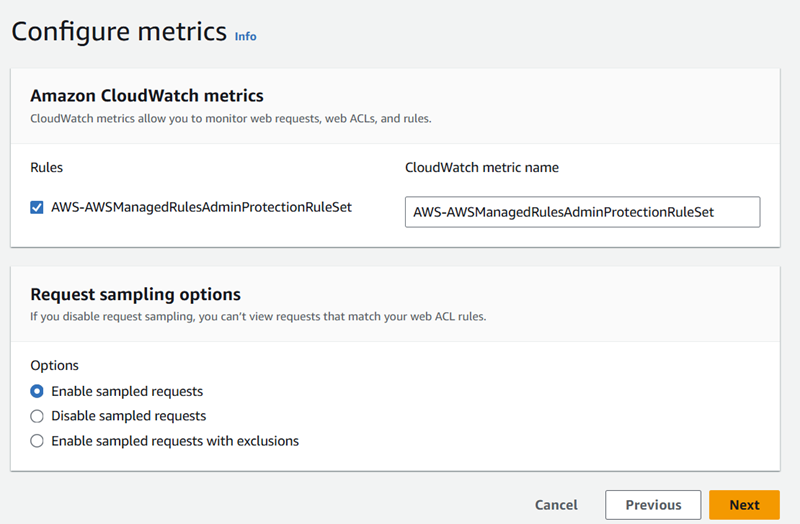Click the request sampling description text
Image resolution: width=800 pixels, height=524 pixels.
[258, 316]
